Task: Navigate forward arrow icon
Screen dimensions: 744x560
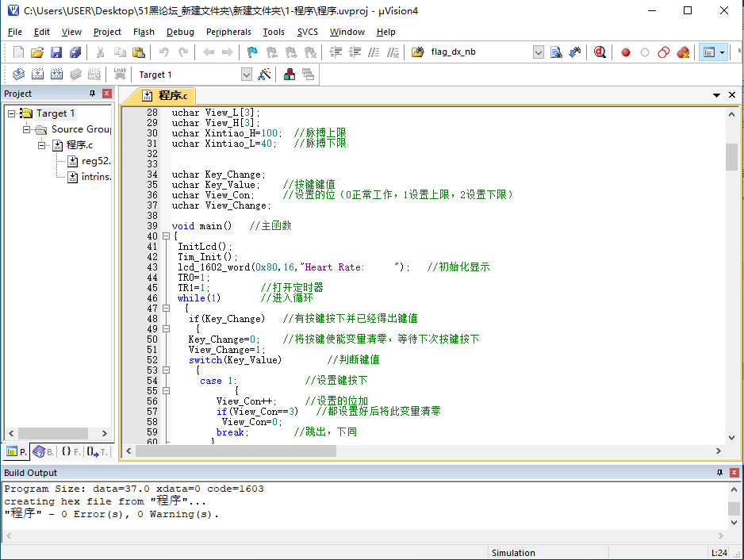Action: click(228, 52)
